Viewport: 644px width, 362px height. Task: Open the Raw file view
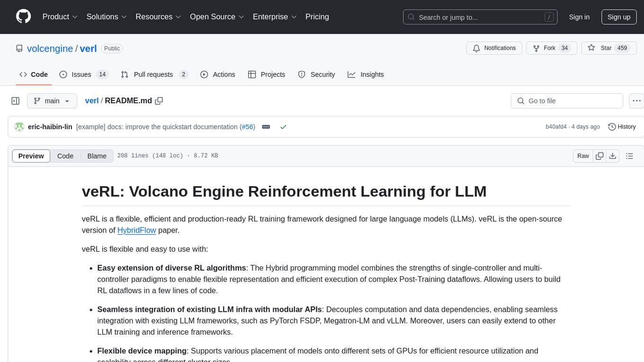[x=583, y=156]
